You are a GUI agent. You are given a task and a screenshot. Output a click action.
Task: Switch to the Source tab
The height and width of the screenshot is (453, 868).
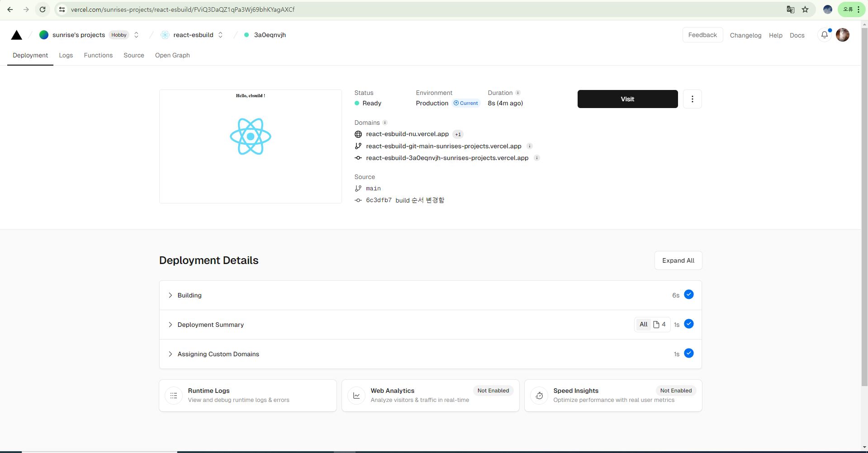134,55
